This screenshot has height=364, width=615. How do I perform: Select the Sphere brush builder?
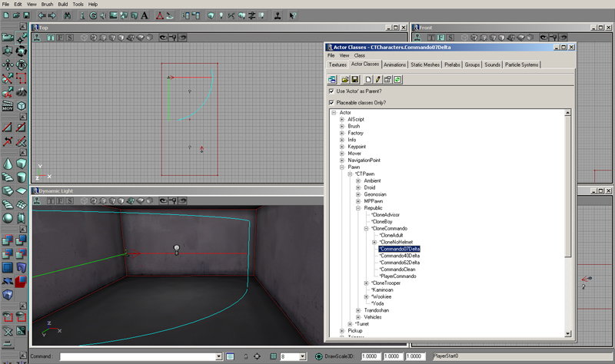pyautogui.click(x=8, y=218)
